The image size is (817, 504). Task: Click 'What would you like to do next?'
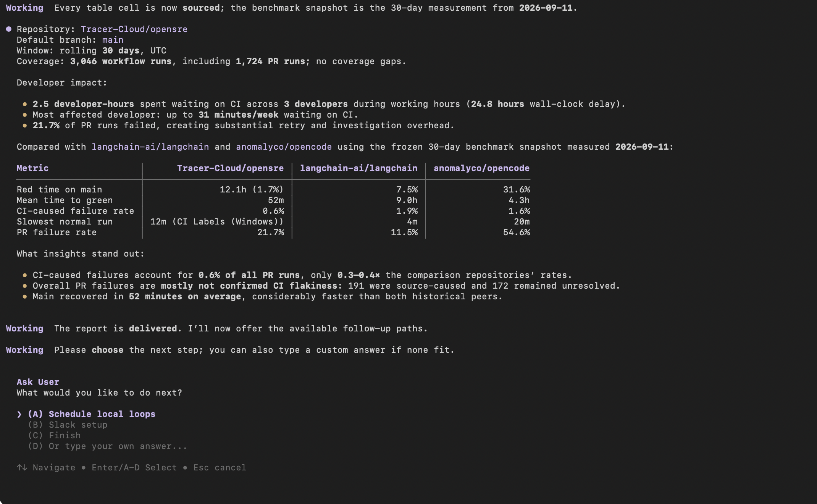pos(99,393)
